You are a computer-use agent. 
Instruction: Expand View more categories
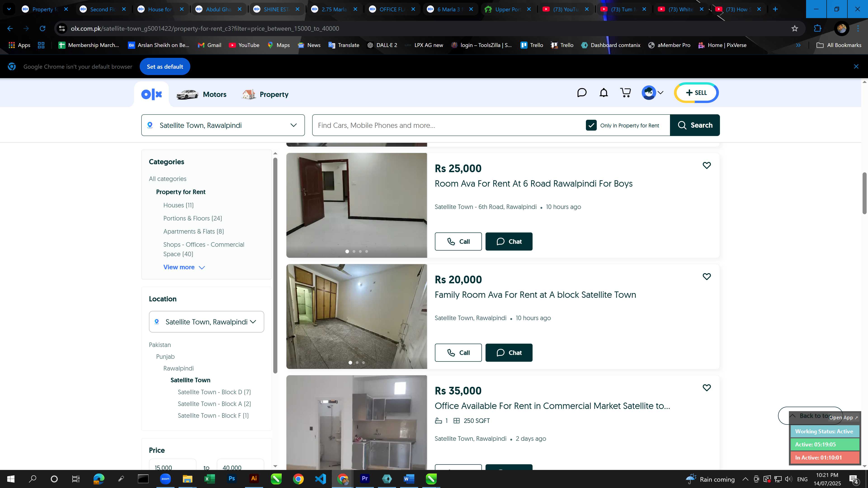184,267
